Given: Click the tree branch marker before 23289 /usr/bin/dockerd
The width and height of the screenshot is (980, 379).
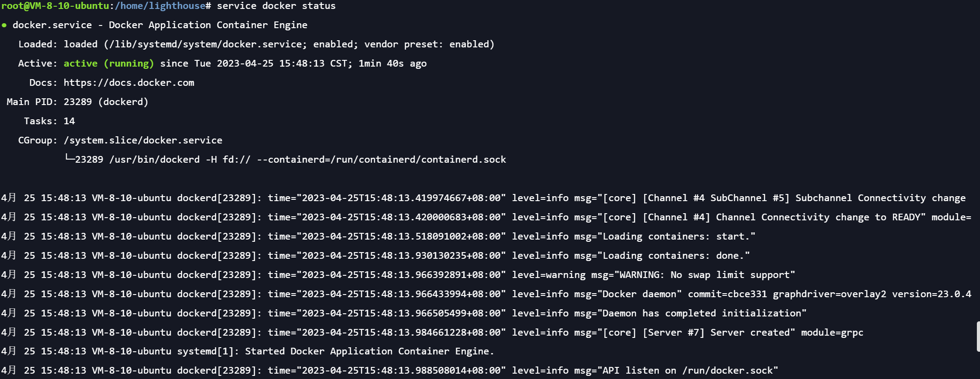Looking at the screenshot, I should 69,158.
